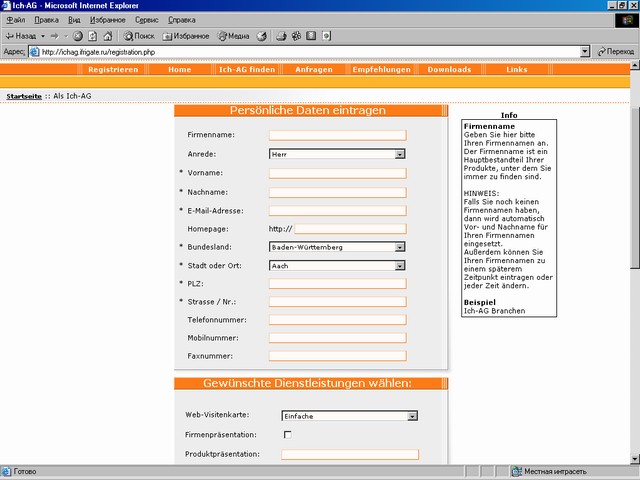Viewport: 640px width, 480px height.
Task: Open the Anrede dropdown showing Herr
Action: [337, 154]
